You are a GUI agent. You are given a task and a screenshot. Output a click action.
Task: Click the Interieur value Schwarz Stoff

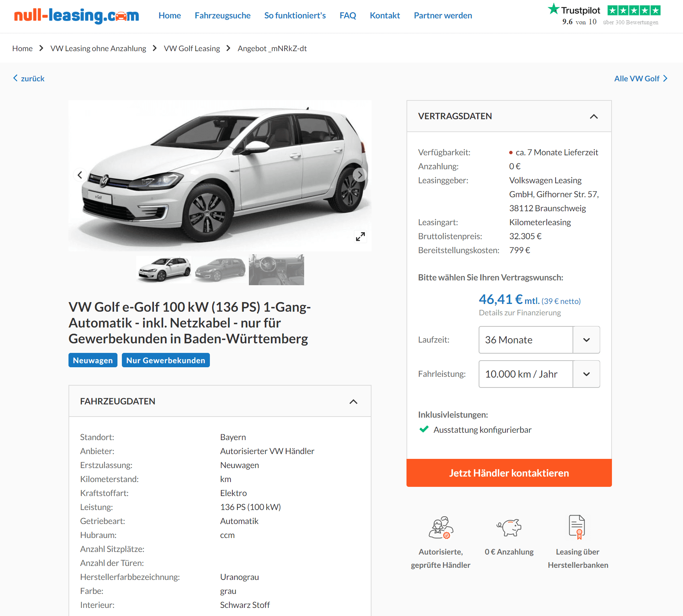(245, 605)
